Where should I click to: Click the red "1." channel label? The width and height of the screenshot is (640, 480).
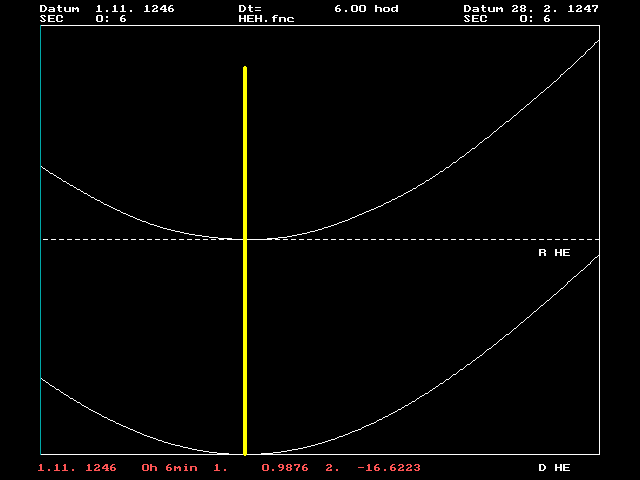coord(221,467)
